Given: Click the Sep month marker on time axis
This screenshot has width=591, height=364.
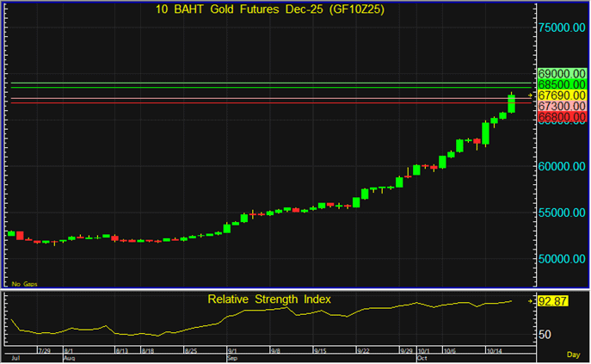Looking at the screenshot, I should [x=231, y=358].
